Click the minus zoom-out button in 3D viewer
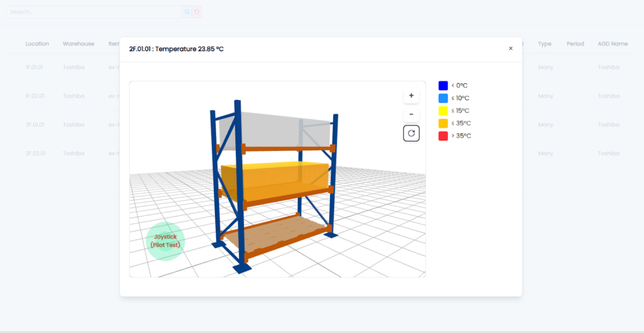The width and height of the screenshot is (644, 333). click(411, 115)
